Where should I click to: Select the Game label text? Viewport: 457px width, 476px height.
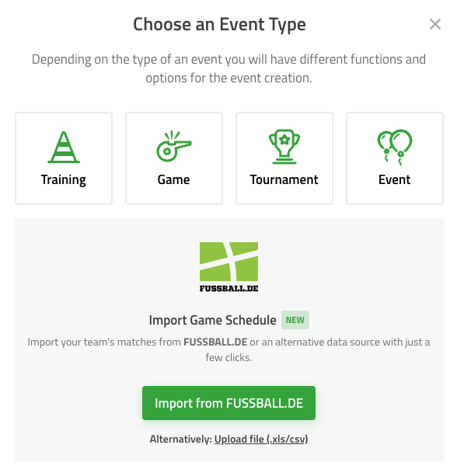174,179
